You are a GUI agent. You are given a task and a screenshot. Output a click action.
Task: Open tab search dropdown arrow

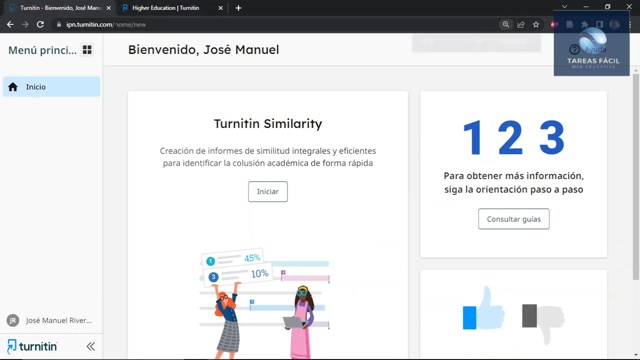tap(564, 7)
